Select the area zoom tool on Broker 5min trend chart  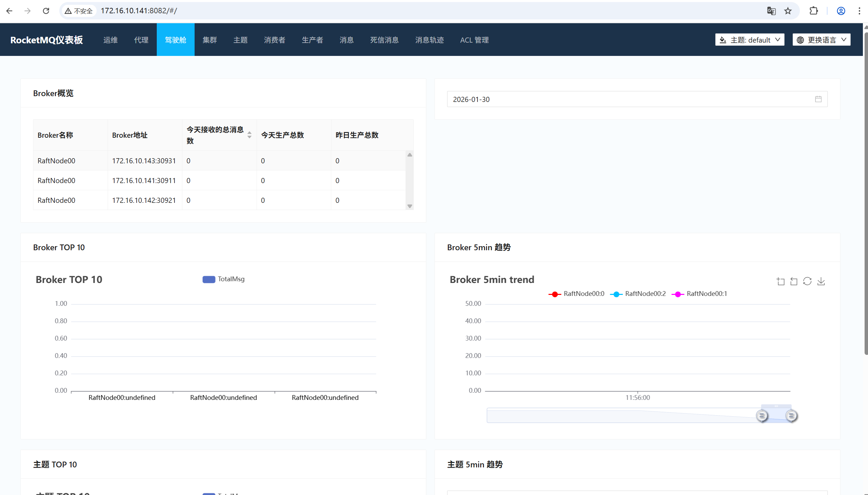[780, 281]
